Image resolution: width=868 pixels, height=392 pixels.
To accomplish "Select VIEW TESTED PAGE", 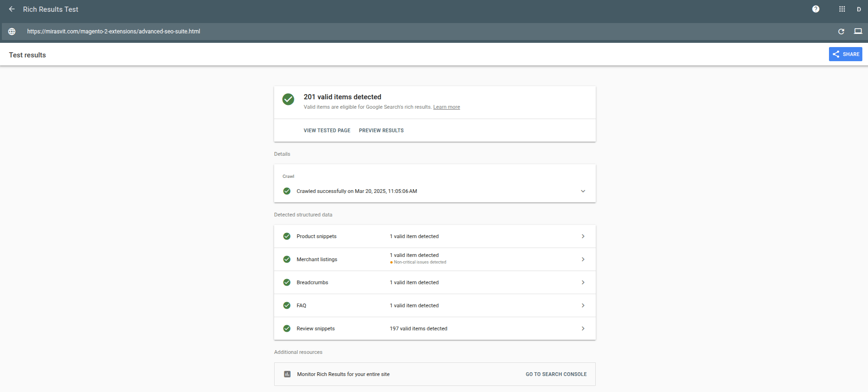I will [327, 130].
